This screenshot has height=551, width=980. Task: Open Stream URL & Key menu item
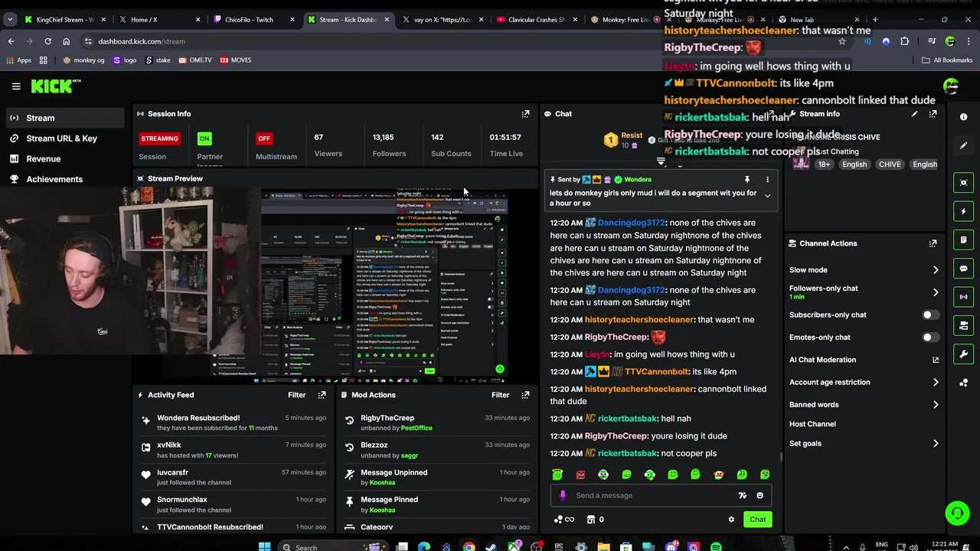tap(62, 139)
